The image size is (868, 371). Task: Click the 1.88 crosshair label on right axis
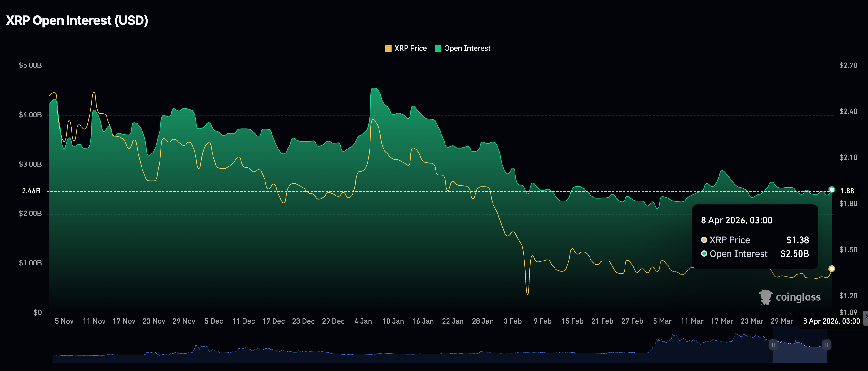click(847, 191)
